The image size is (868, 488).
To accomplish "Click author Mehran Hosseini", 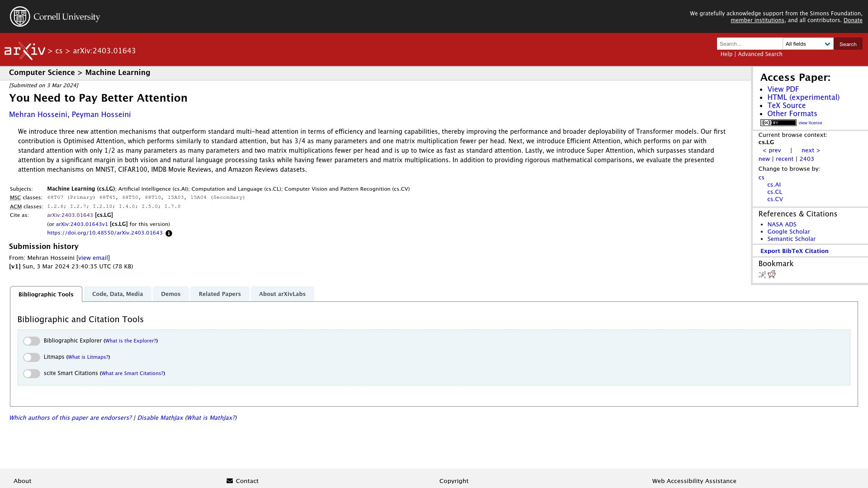I will coord(38,115).
